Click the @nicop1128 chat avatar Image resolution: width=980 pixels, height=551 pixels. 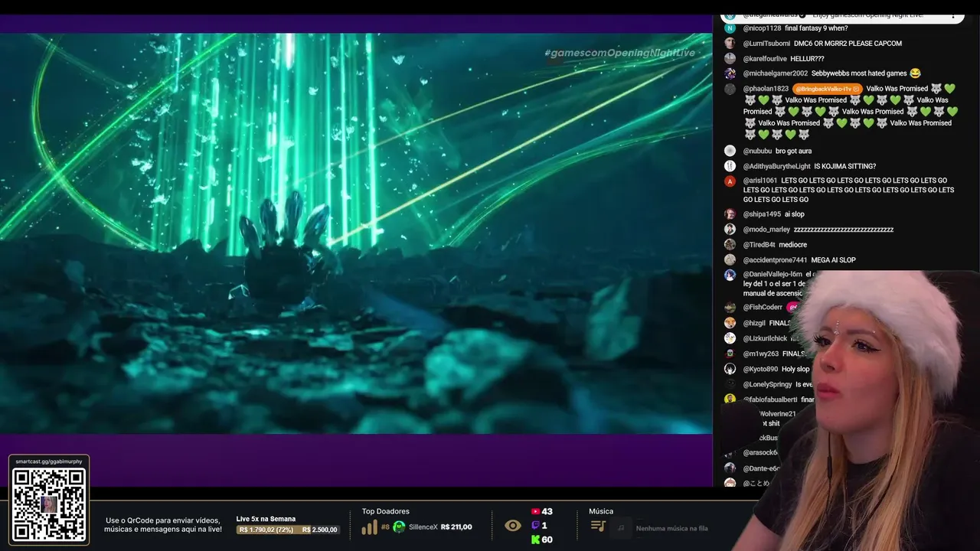(x=730, y=28)
